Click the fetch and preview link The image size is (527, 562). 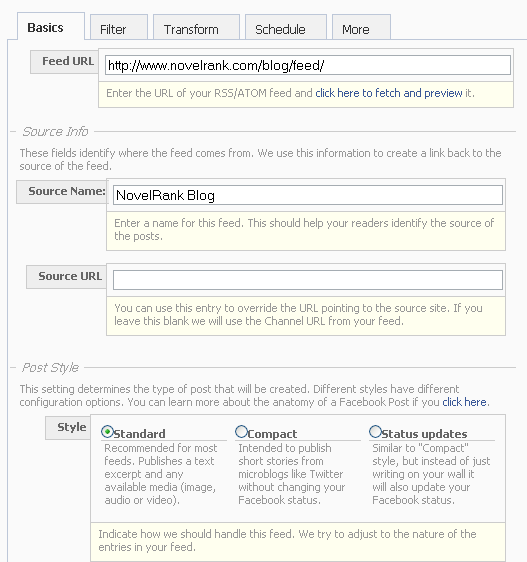pos(389,93)
